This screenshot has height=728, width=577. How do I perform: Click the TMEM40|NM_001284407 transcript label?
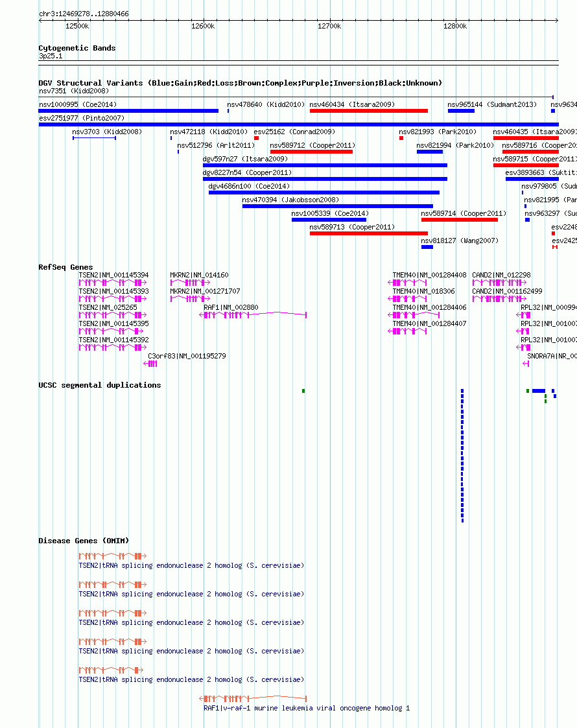(x=430, y=323)
